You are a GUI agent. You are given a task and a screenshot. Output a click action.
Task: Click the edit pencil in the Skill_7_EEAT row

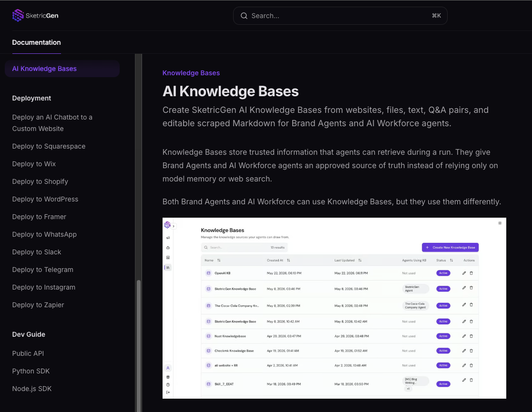pos(464,380)
